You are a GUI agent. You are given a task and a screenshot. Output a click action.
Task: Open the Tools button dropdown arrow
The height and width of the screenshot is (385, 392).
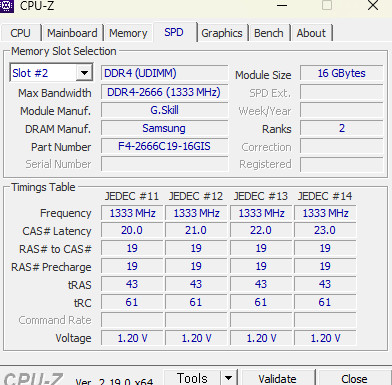click(x=228, y=378)
